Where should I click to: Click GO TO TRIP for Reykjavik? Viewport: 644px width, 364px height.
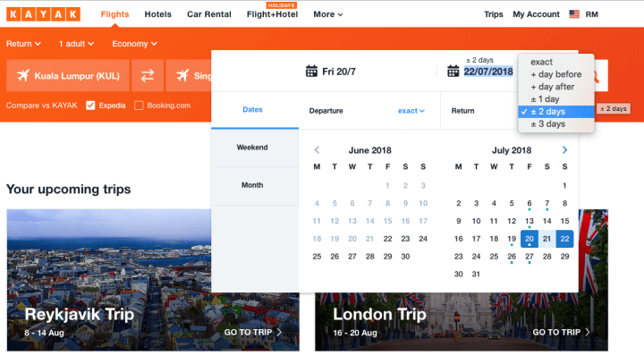click(252, 332)
